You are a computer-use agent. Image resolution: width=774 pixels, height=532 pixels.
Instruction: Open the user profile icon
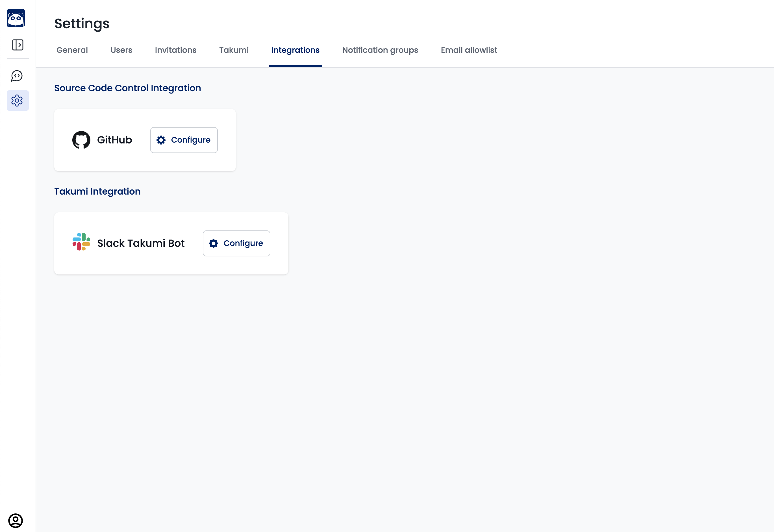15,520
